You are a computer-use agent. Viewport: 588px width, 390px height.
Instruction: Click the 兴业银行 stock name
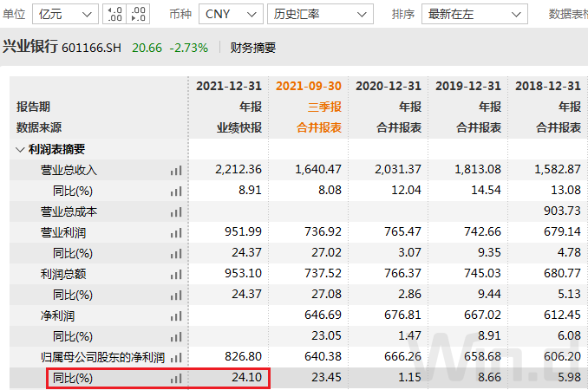pos(29,48)
